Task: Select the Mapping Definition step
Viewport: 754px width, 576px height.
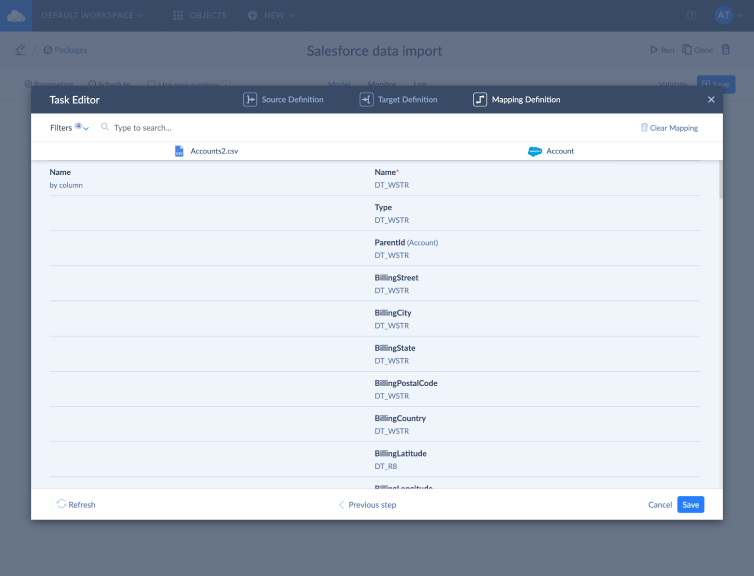Action: pyautogui.click(x=516, y=100)
